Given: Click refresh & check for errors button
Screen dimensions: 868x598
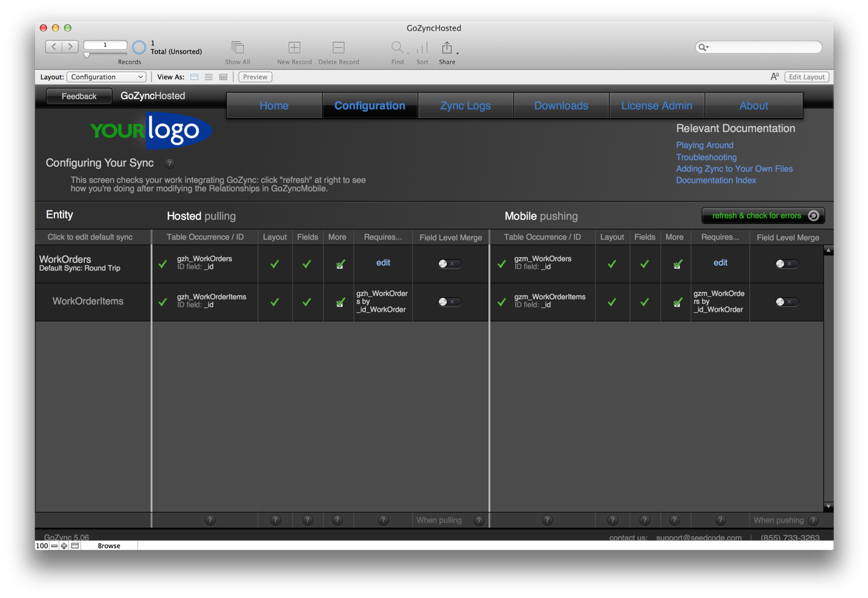Looking at the screenshot, I should pos(763,215).
